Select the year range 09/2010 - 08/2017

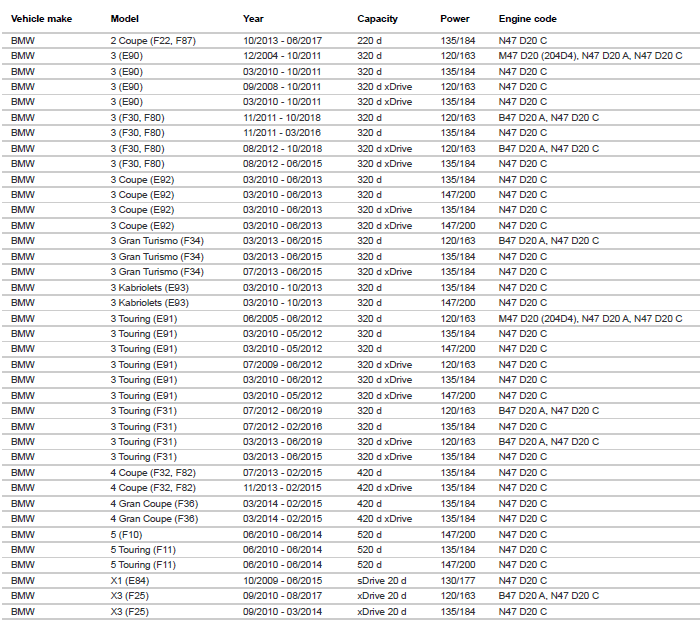click(282, 596)
